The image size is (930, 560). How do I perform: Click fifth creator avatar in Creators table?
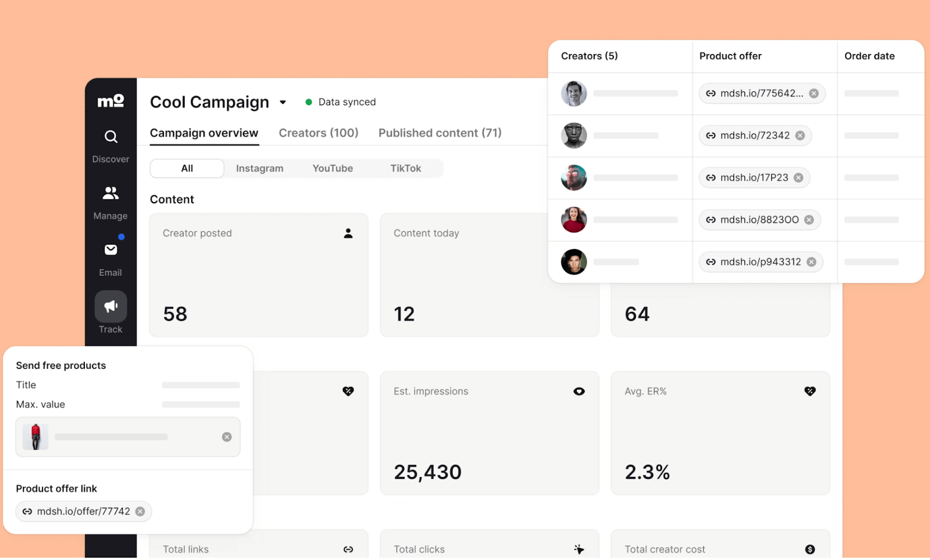point(574,262)
